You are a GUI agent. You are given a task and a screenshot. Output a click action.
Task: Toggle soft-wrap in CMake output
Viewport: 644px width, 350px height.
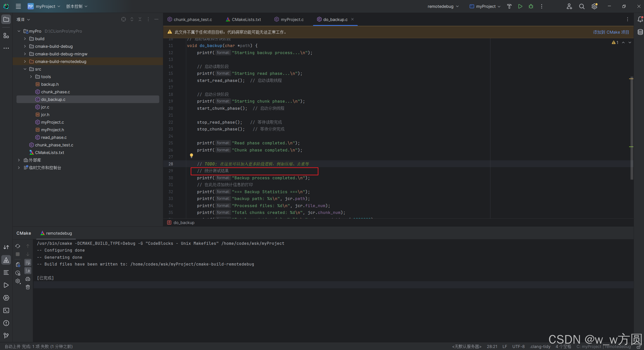click(x=28, y=263)
